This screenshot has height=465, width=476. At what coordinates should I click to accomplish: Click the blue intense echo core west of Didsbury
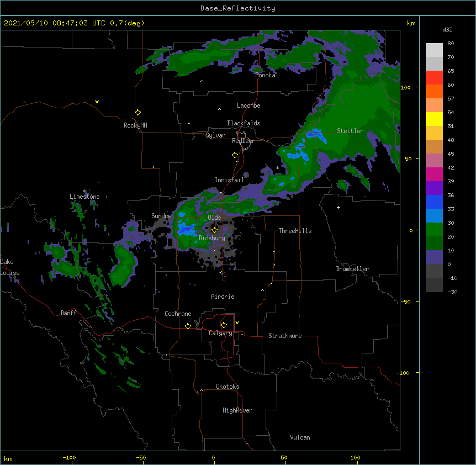pos(187,229)
